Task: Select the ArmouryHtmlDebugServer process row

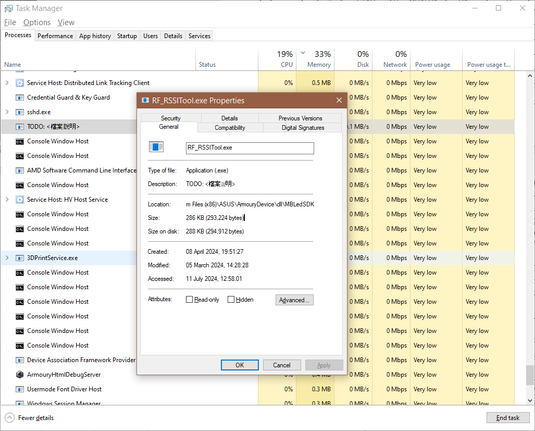Action: tap(258, 375)
